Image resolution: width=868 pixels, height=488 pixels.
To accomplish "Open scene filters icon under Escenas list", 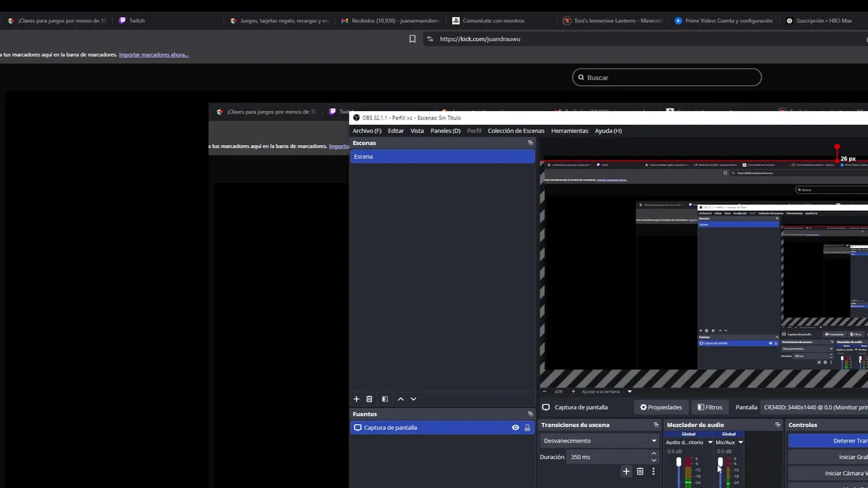I will (384, 399).
